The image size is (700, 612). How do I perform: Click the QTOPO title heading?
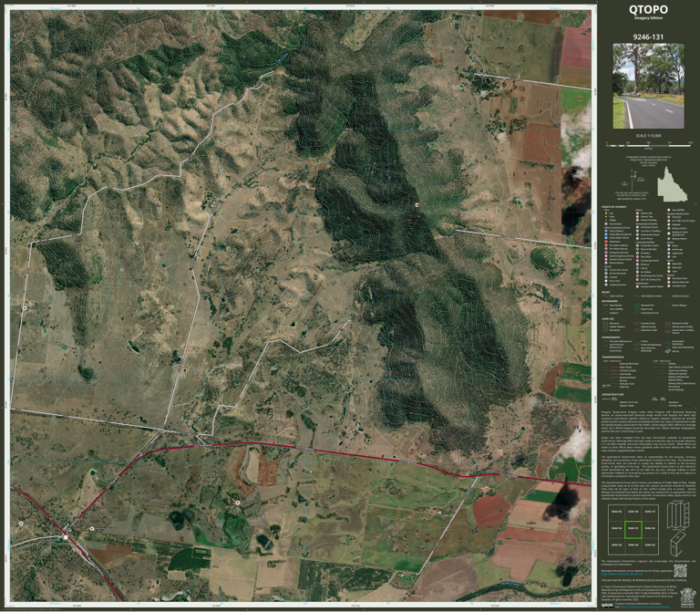click(648, 9)
